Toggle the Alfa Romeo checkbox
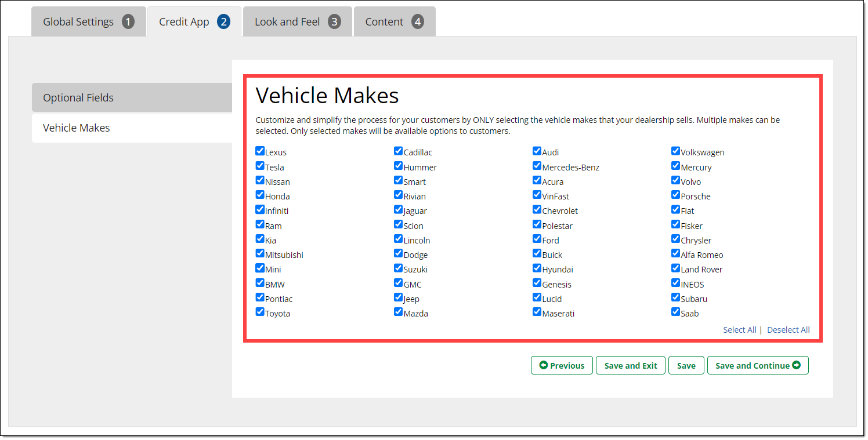Image resolution: width=868 pixels, height=440 pixels. coord(676,253)
